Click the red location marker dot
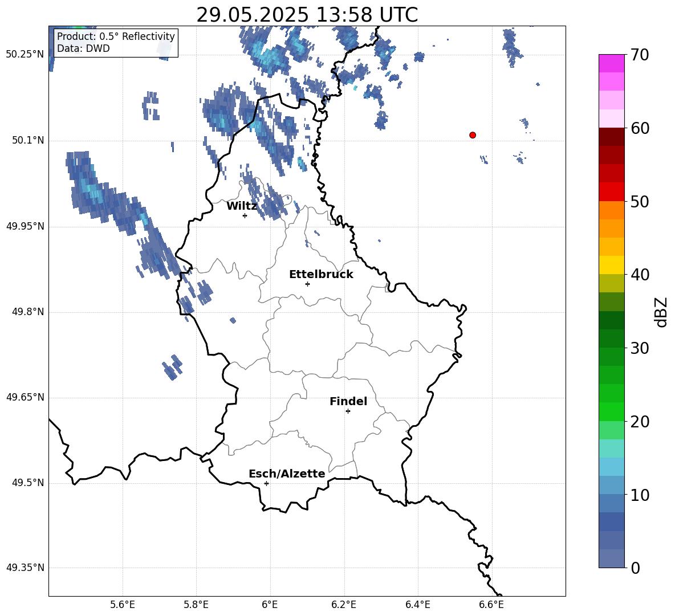The image size is (675, 616). pyautogui.click(x=473, y=135)
